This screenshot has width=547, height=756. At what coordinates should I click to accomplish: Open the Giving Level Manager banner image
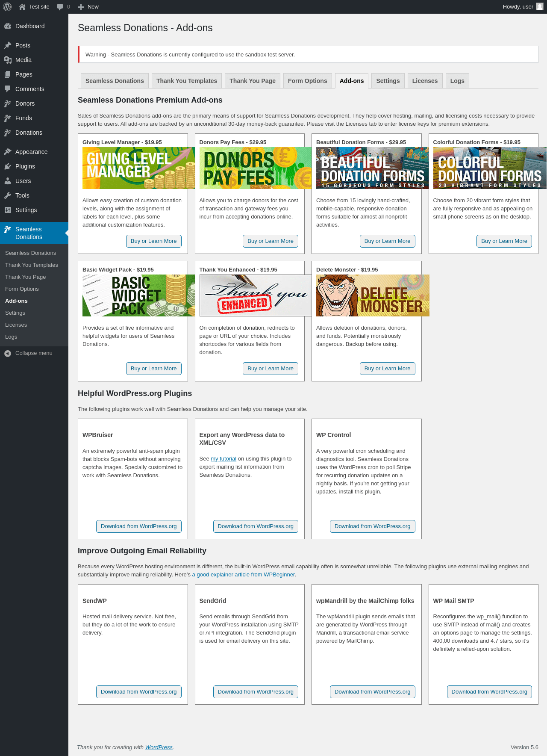tap(138, 168)
